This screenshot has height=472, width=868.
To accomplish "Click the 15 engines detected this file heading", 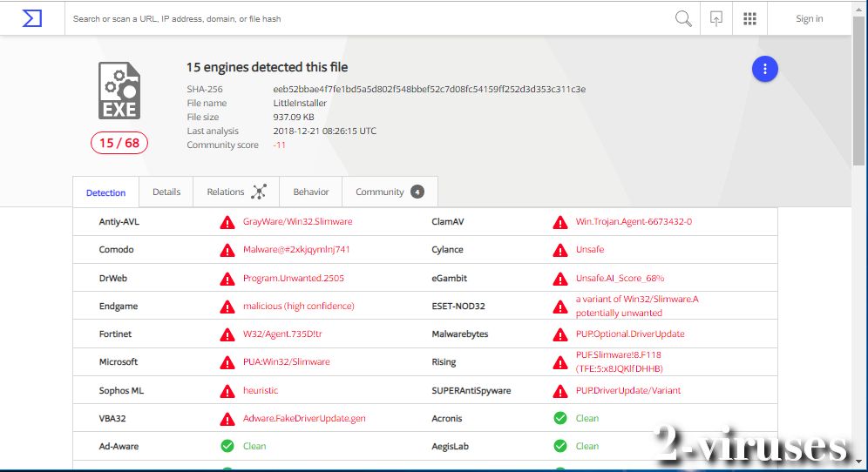I will tap(267, 67).
